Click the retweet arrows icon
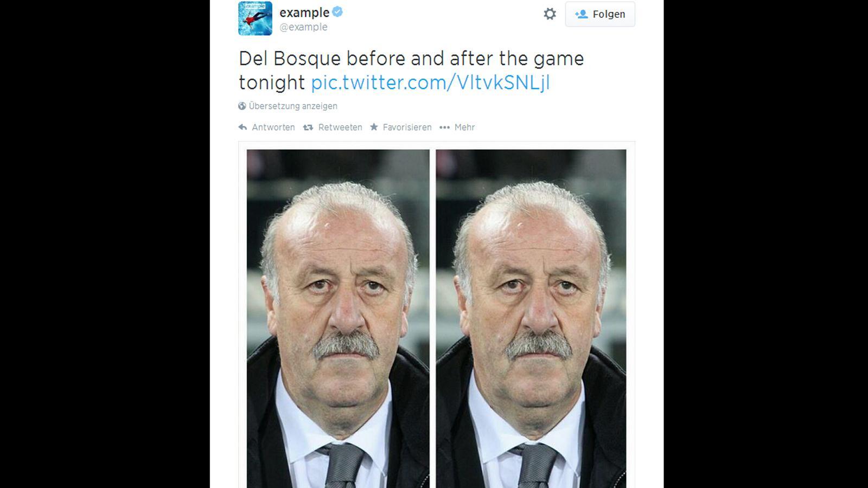The image size is (868, 488). tap(308, 127)
